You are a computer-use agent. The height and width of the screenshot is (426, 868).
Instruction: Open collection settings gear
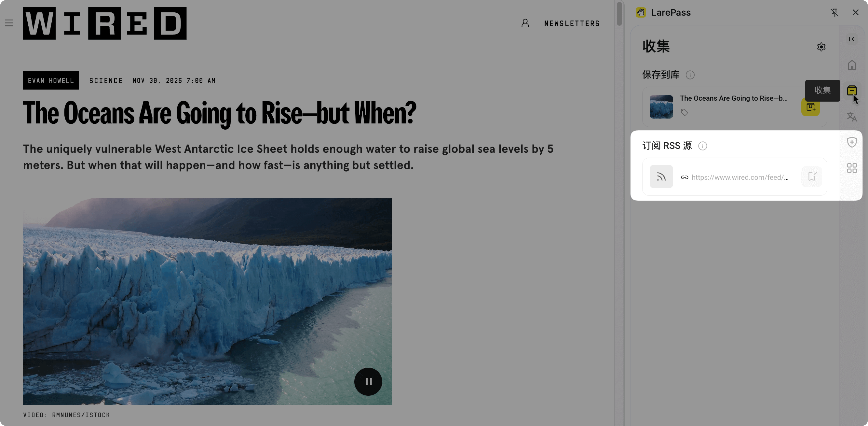pos(821,47)
